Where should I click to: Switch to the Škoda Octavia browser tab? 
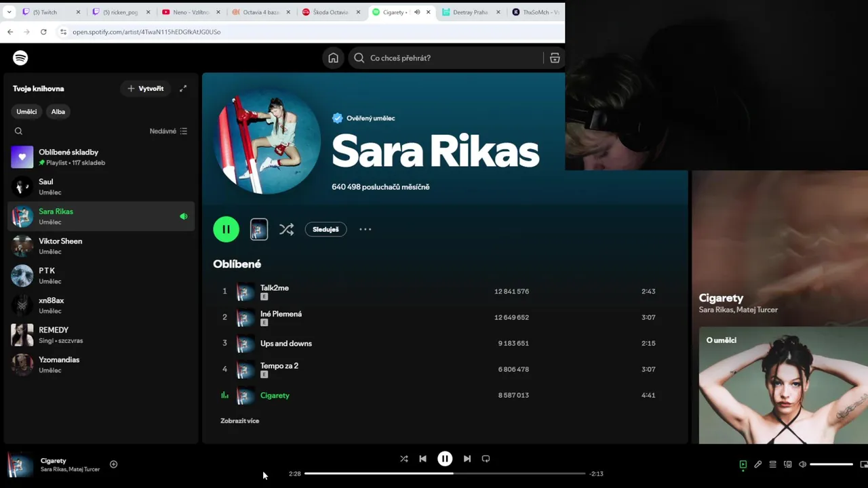pos(331,12)
